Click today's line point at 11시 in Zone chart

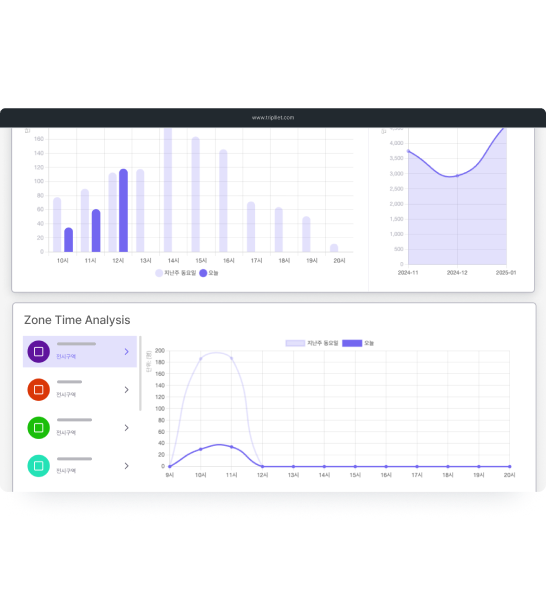231,447
